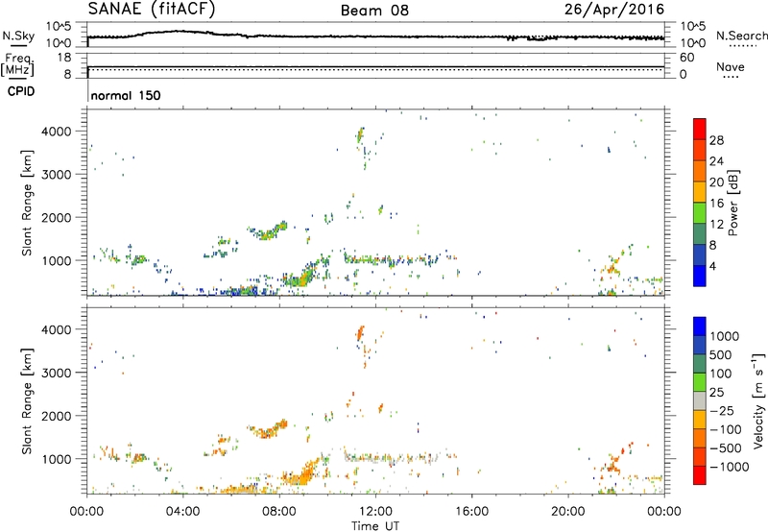This screenshot has height=532, width=768.
Task: Click the '16' Power colorbar value
Action: 716,204
